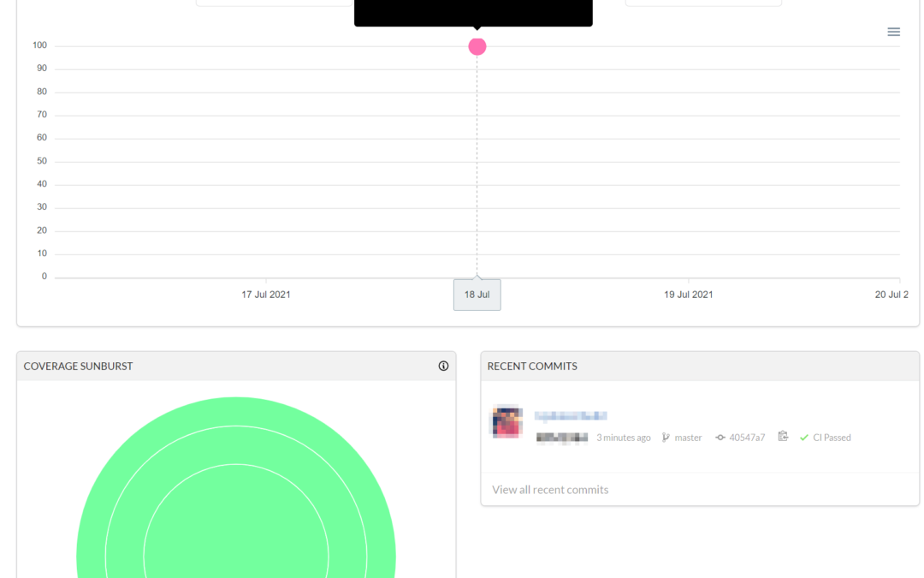
Task: Open the chart hamburger menu
Action: click(x=893, y=32)
